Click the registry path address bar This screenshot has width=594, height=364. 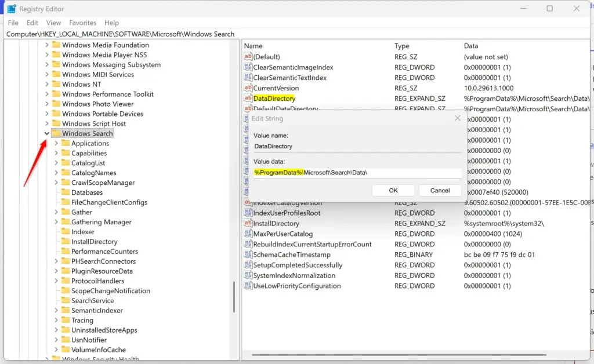pos(298,34)
